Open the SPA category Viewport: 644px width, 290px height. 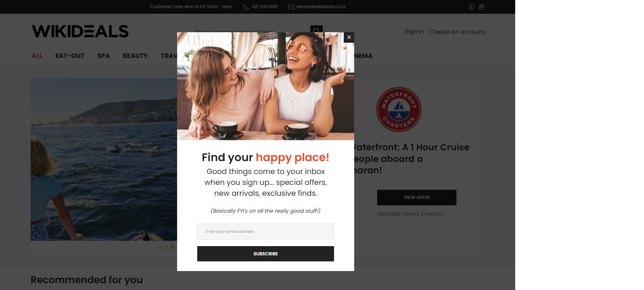pos(103,56)
